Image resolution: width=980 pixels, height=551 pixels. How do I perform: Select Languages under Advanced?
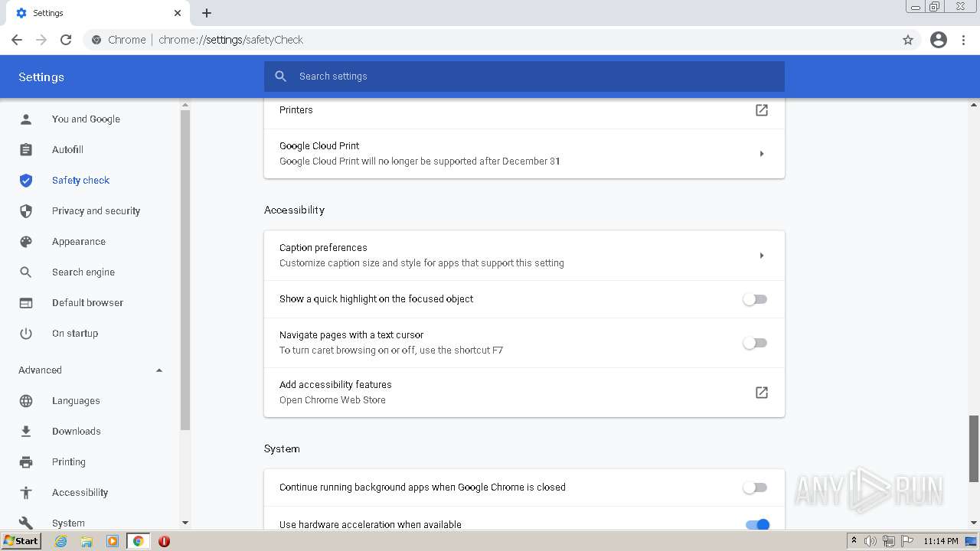(76, 401)
